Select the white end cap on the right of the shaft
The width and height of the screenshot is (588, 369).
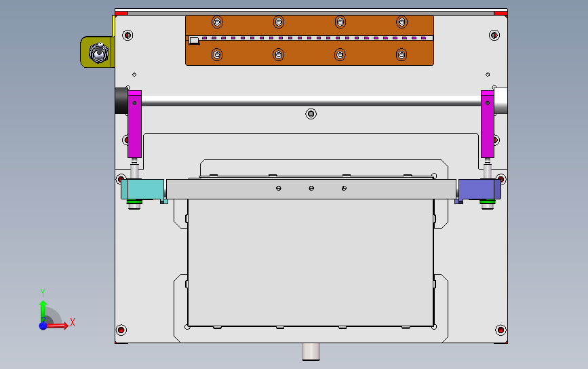point(501,100)
